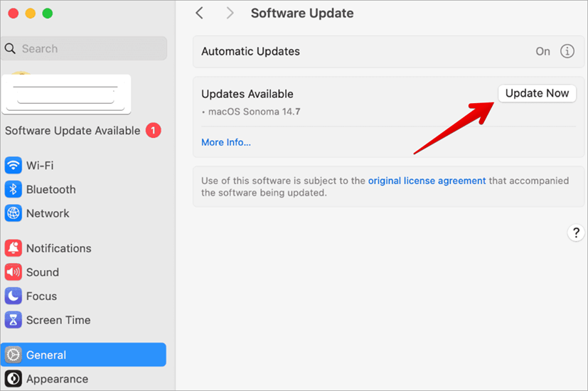The height and width of the screenshot is (391, 588).
Task: Click the Notifications bell icon
Action: pos(13,248)
